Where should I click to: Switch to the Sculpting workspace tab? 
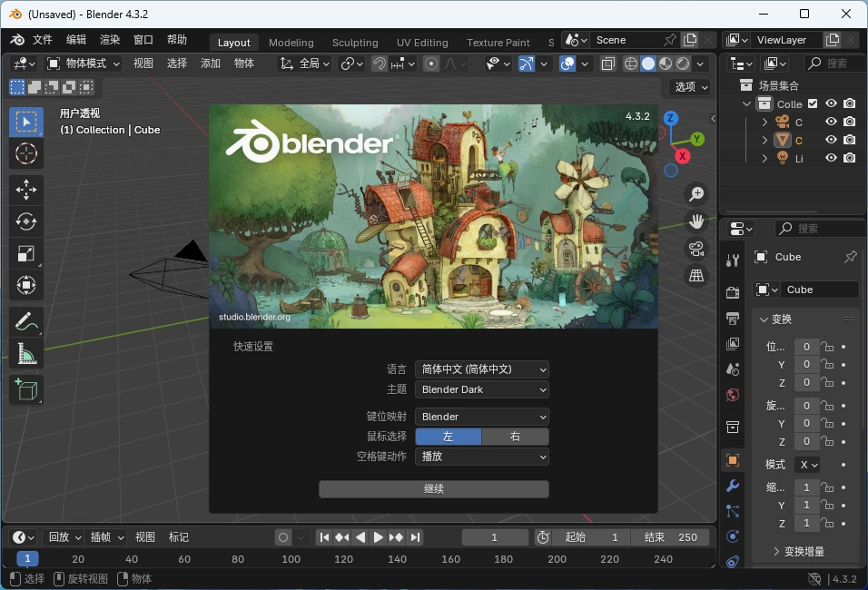pos(355,43)
